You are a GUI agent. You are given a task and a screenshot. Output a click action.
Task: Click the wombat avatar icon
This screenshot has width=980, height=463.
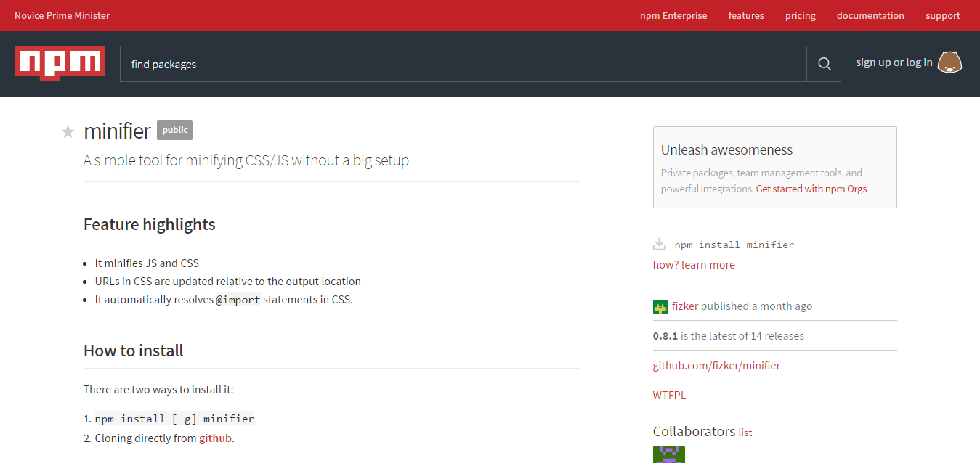[x=949, y=62]
